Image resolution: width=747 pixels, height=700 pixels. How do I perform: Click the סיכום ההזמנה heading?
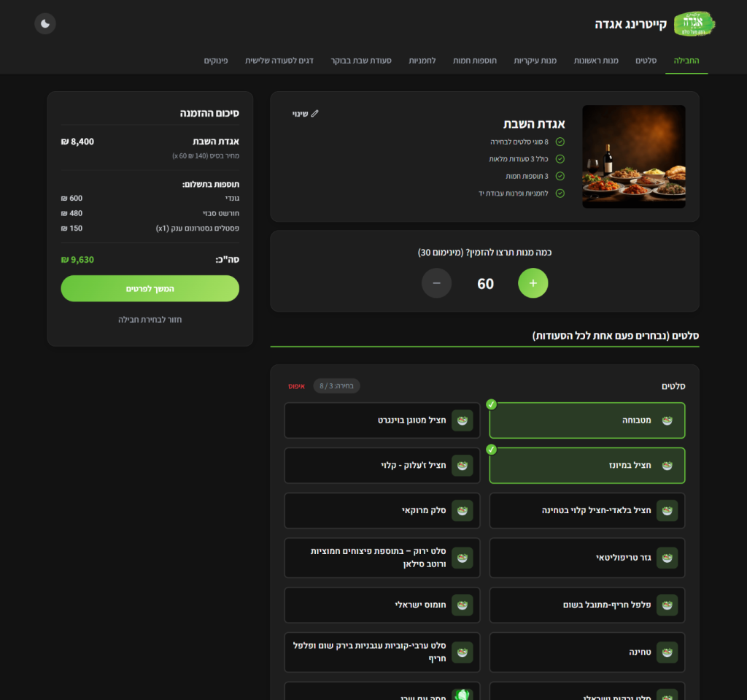tap(209, 113)
